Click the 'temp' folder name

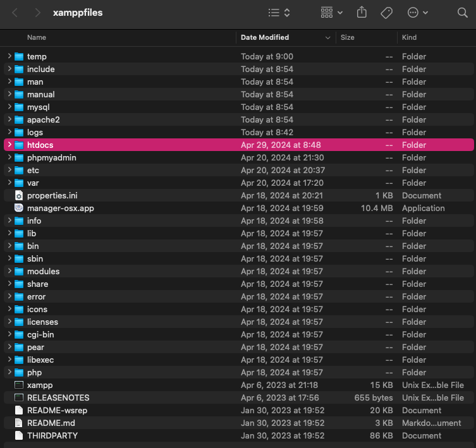coord(37,56)
